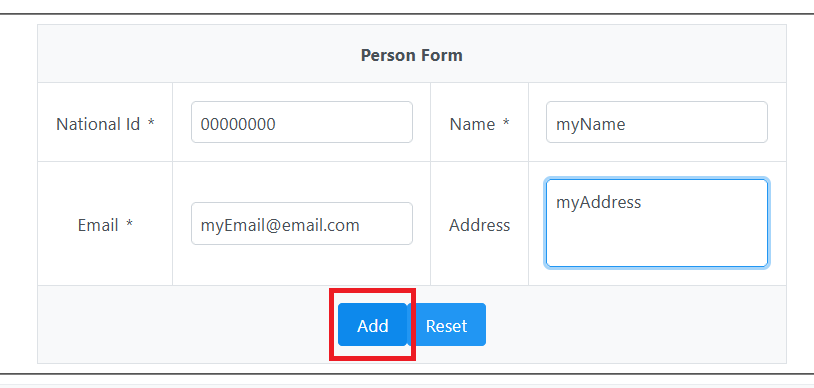Screen dimensions: 814x388
Task: Click the Email label text
Action: 98,225
